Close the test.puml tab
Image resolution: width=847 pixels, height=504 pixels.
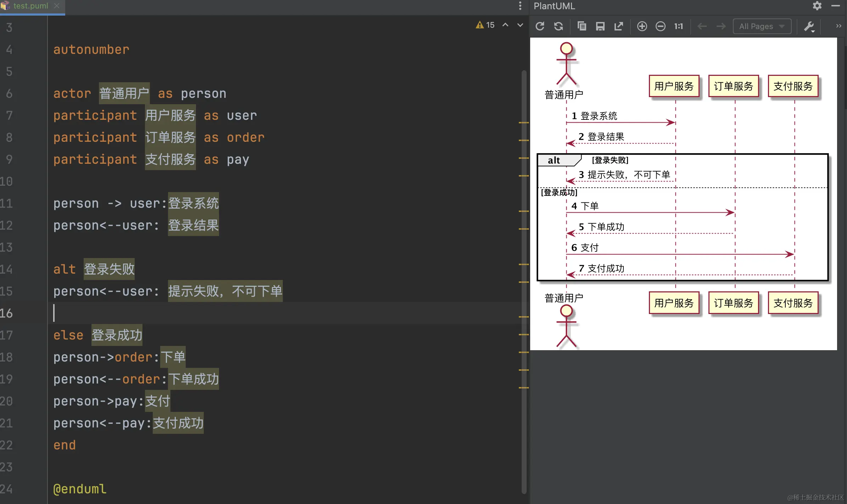point(57,6)
